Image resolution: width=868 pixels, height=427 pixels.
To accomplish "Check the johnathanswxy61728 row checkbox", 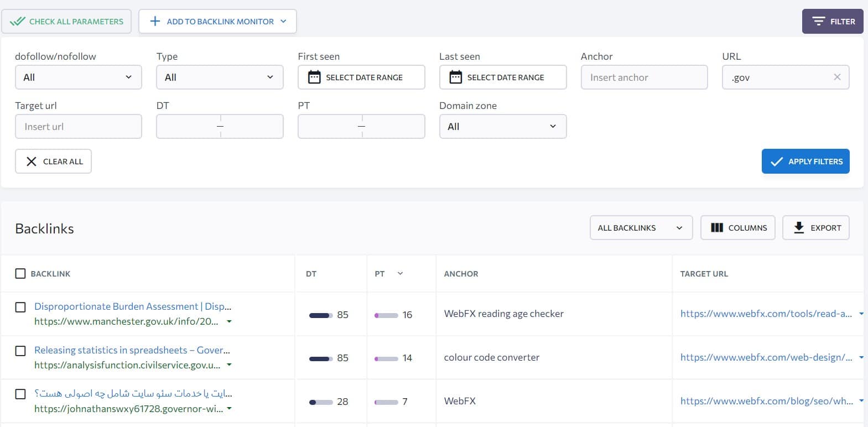I will tap(20, 394).
